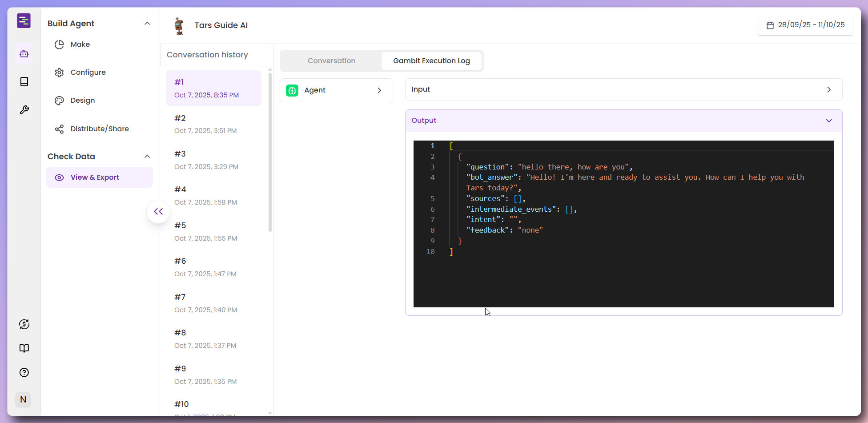The width and height of the screenshot is (868, 423).
Task: Open the documentation book icon
Action: click(24, 348)
